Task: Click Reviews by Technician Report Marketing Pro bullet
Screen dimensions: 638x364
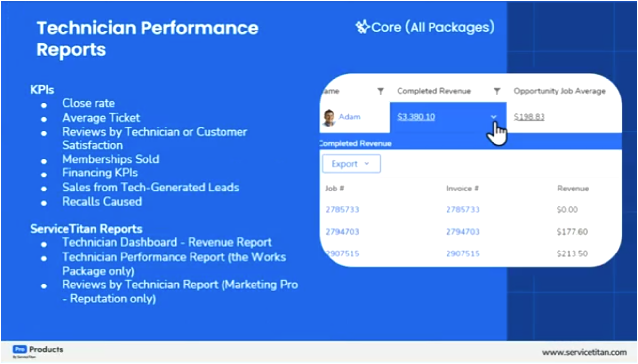Action: point(180,292)
